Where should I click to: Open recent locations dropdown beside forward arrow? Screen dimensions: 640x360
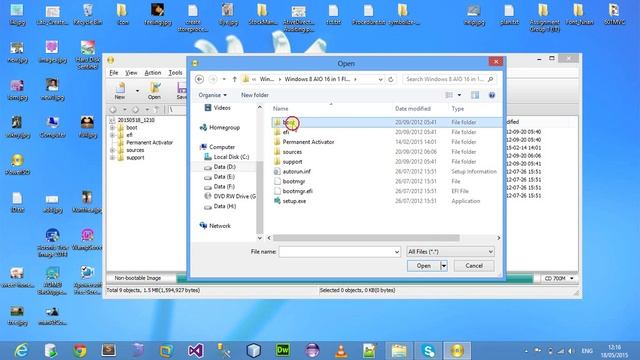pos(224,79)
